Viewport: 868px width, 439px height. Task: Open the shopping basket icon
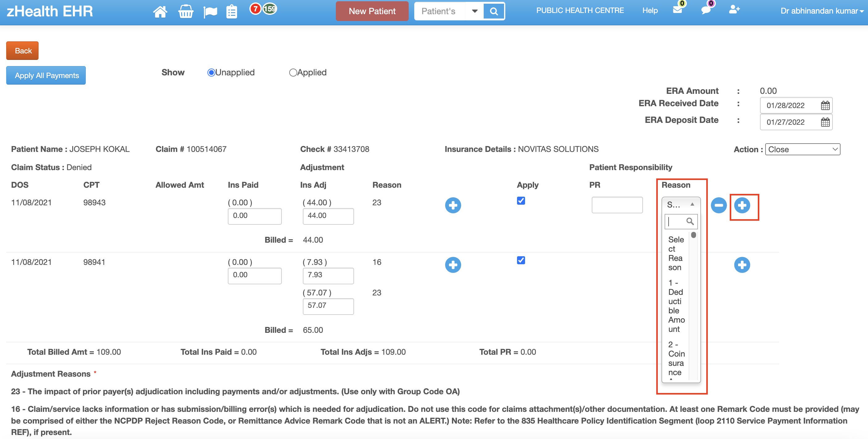pyautogui.click(x=186, y=11)
